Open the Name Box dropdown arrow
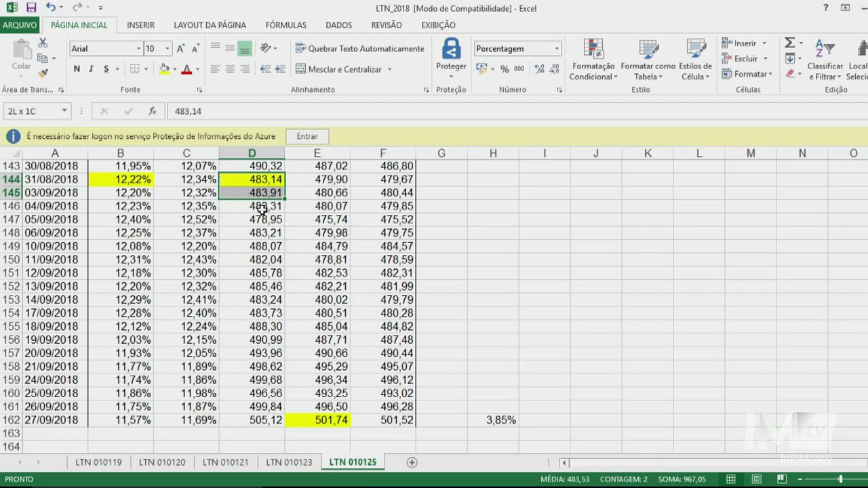 (x=64, y=111)
